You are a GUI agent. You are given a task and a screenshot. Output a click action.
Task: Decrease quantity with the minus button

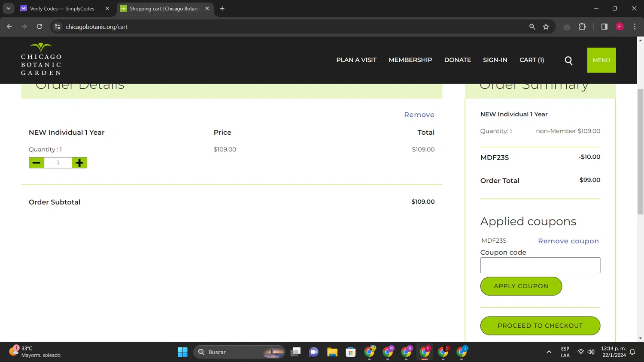pos(36,163)
